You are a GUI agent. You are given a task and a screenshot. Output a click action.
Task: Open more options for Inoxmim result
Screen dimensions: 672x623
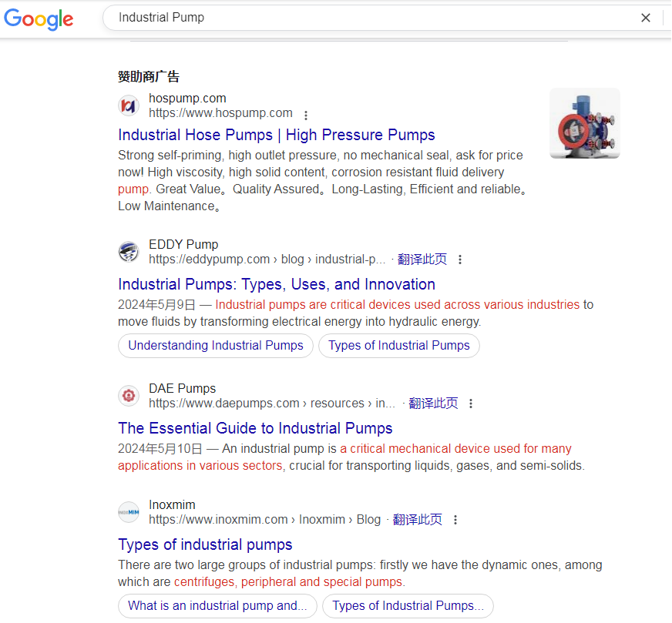pos(455,520)
